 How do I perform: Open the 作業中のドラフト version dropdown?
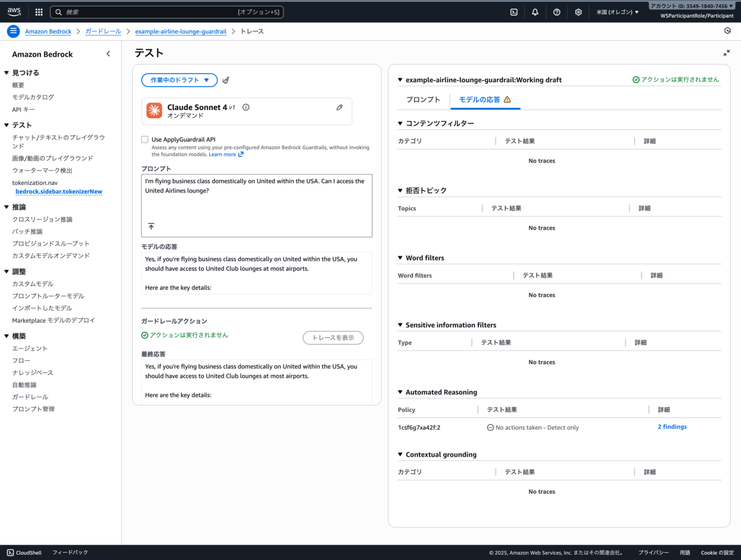point(179,80)
